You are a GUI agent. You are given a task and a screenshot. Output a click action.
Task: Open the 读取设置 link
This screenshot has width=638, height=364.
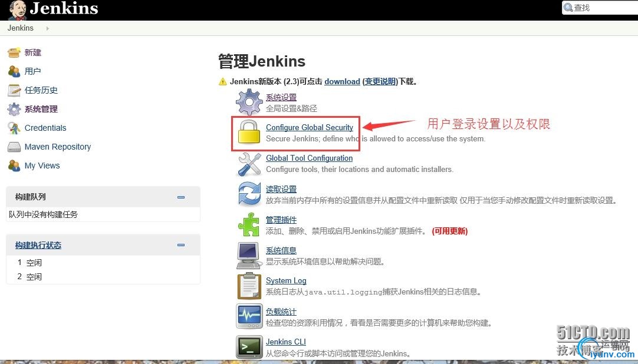[x=281, y=189]
